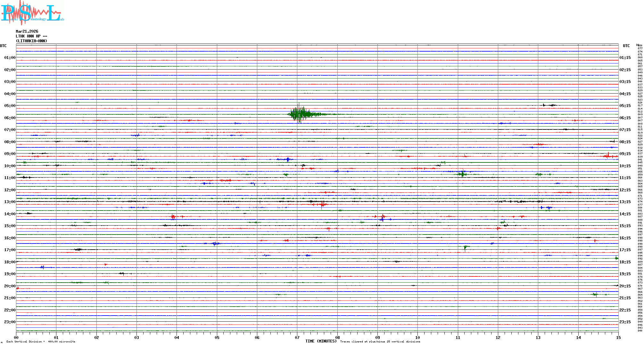Click the 23:15 right-side time label

pyautogui.click(x=625, y=322)
